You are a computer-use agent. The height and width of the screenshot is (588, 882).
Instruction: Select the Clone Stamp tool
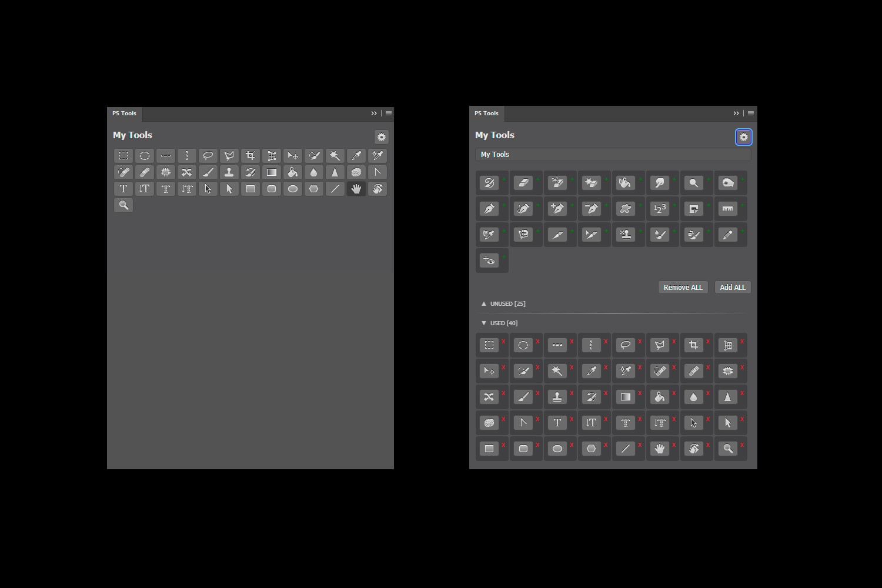point(229,172)
